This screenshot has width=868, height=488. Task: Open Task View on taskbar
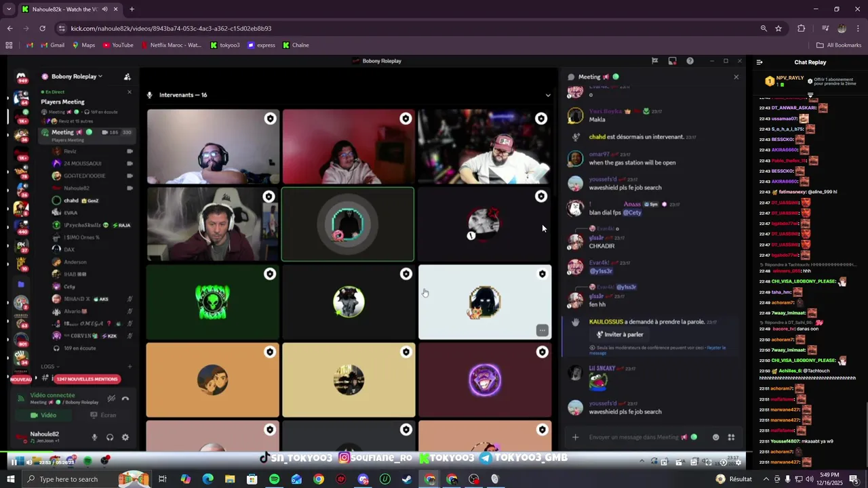pyautogui.click(x=163, y=479)
